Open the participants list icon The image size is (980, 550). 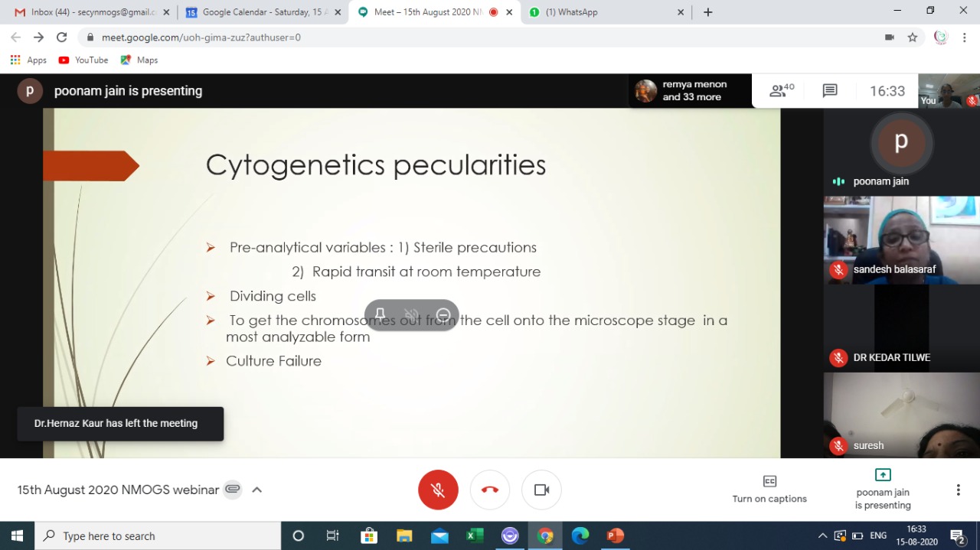tap(781, 91)
